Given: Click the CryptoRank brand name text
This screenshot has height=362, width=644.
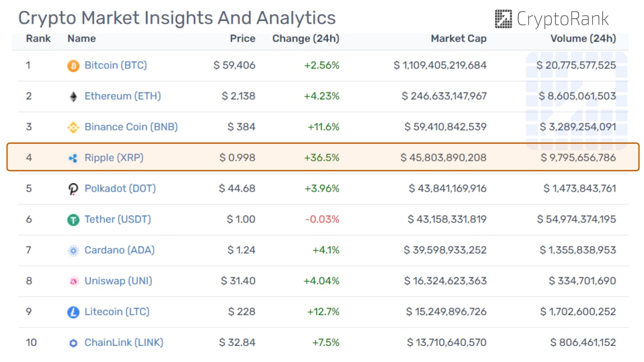Looking at the screenshot, I should pos(563,19).
